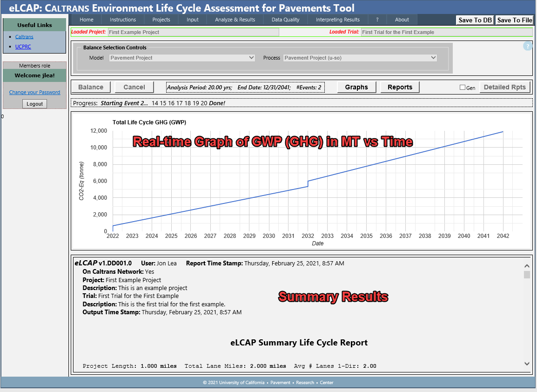Open the Projects menu
This screenshot has width=537, height=392.
[x=161, y=20]
